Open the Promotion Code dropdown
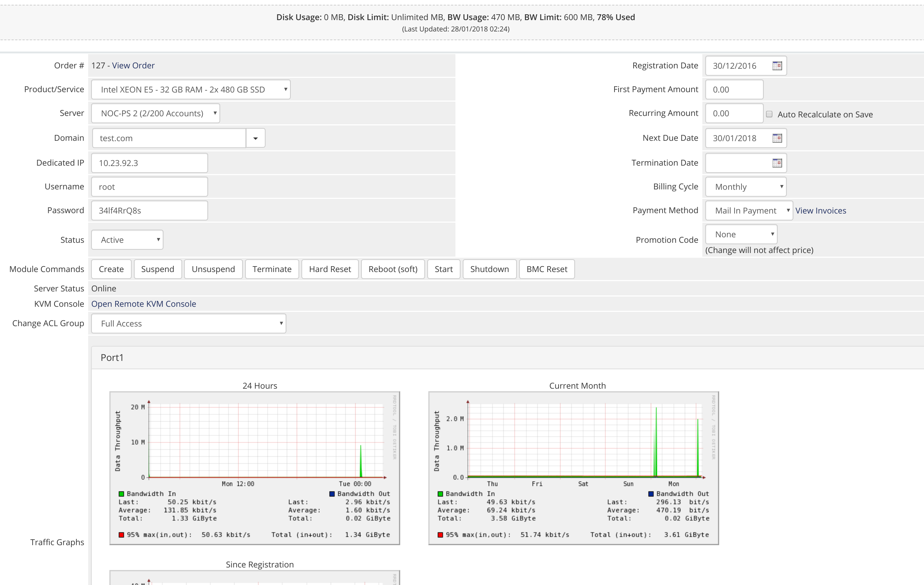 click(x=741, y=234)
